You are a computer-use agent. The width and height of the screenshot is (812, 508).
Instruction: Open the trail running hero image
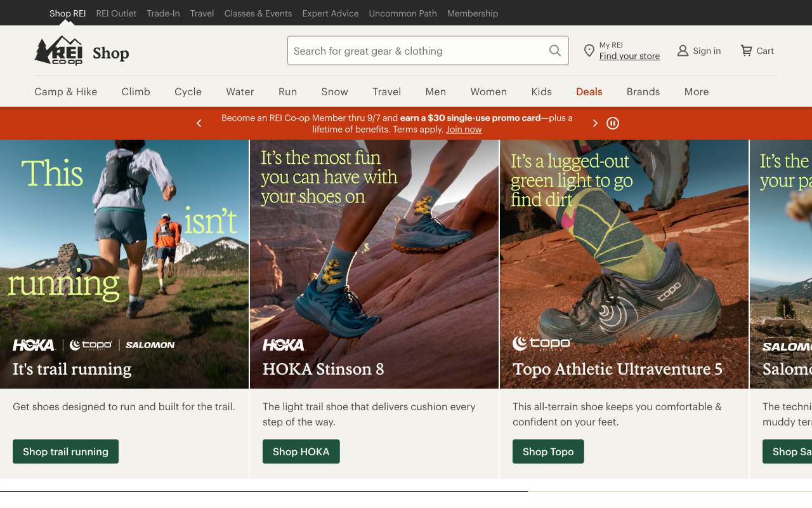click(124, 264)
